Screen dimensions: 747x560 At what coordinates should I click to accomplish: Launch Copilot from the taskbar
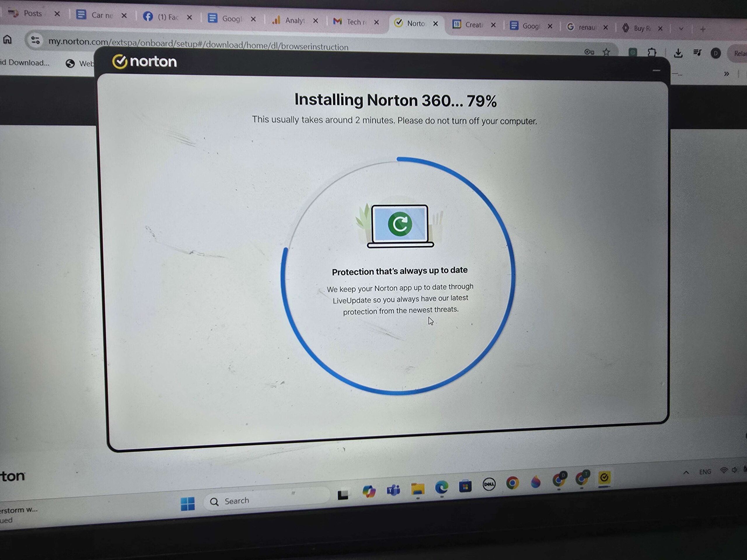[369, 491]
